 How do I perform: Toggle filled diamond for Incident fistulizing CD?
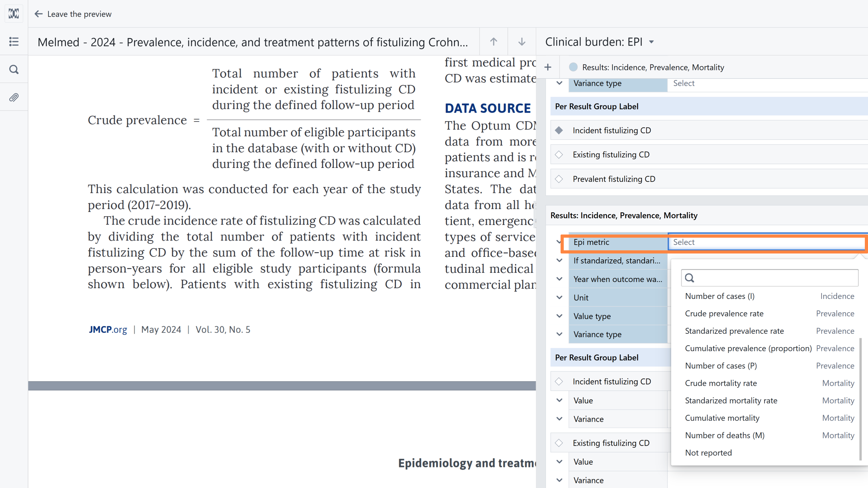click(x=559, y=130)
